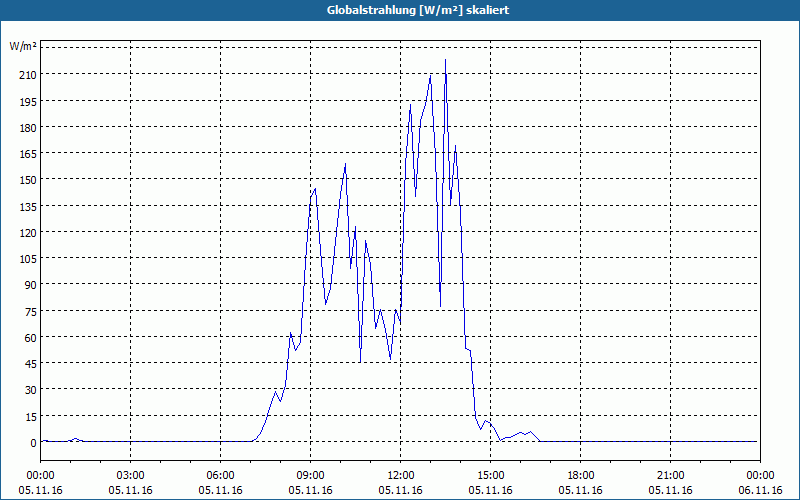This screenshot has width=800, height=500.
Task: Click the 180 y-axis value
Action: [28, 128]
